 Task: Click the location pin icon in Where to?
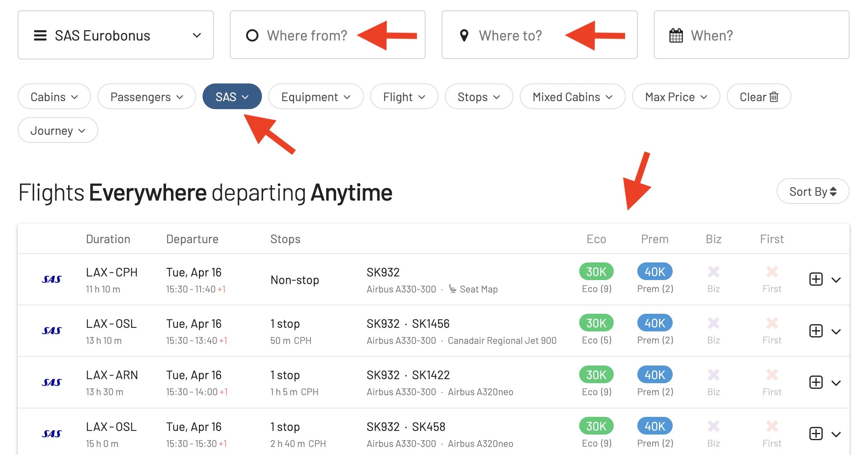[464, 35]
